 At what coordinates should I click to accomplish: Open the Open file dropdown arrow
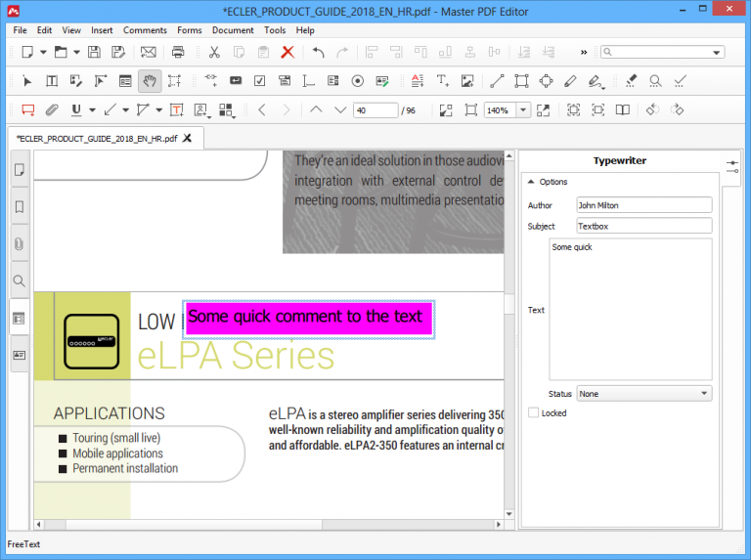click(x=76, y=52)
